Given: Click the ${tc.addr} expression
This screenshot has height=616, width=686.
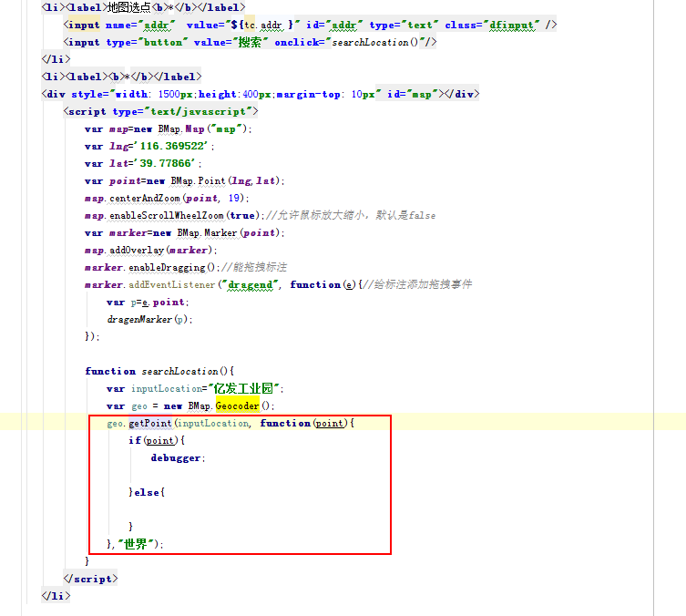Looking at the screenshot, I should pyautogui.click(x=261, y=25).
